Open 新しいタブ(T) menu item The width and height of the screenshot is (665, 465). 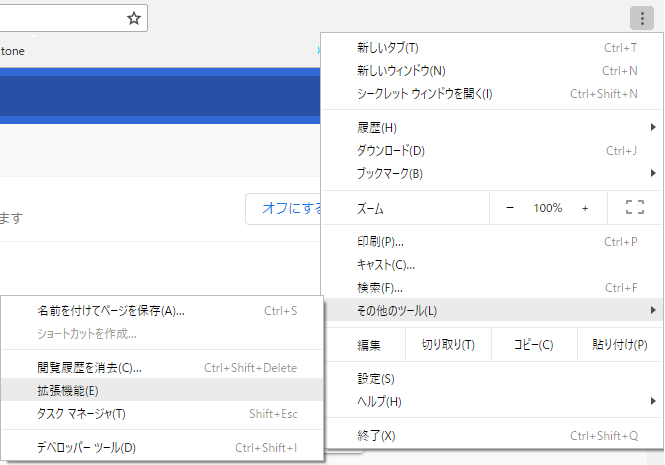[x=492, y=48]
